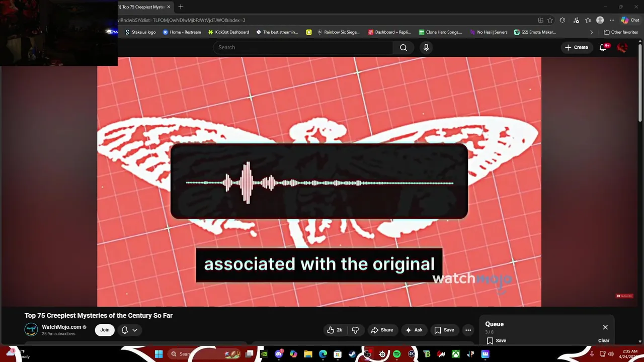Focus the YouTube search box

(x=303, y=47)
